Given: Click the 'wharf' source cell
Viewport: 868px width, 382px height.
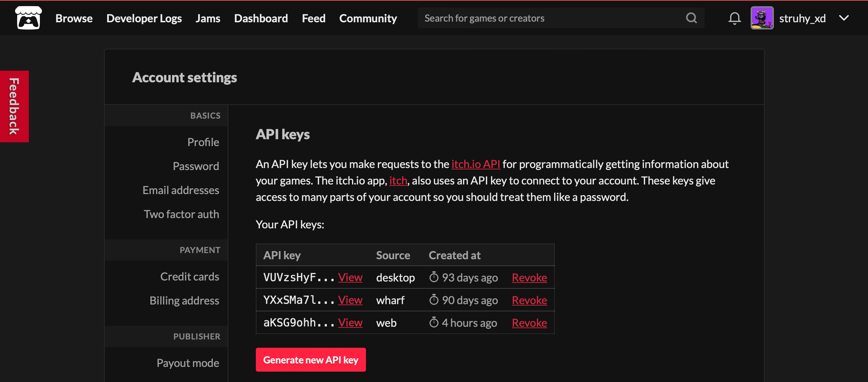Looking at the screenshot, I should click(x=390, y=300).
